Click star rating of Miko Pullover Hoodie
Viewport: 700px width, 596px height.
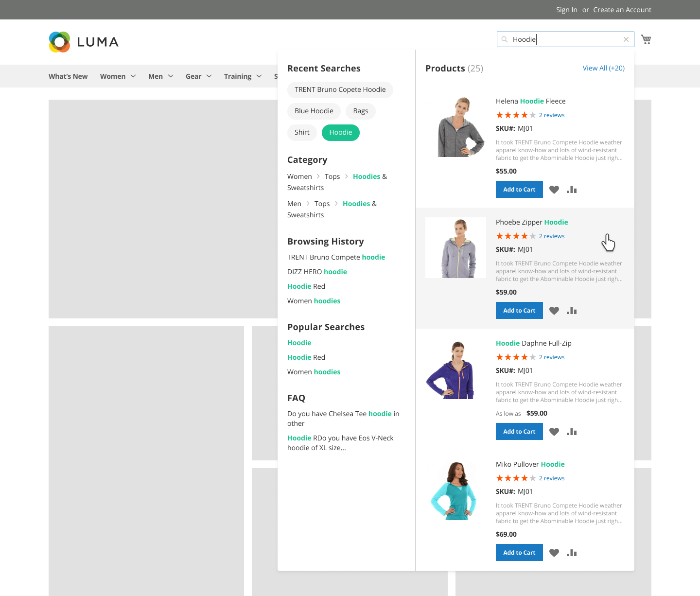[516, 478]
